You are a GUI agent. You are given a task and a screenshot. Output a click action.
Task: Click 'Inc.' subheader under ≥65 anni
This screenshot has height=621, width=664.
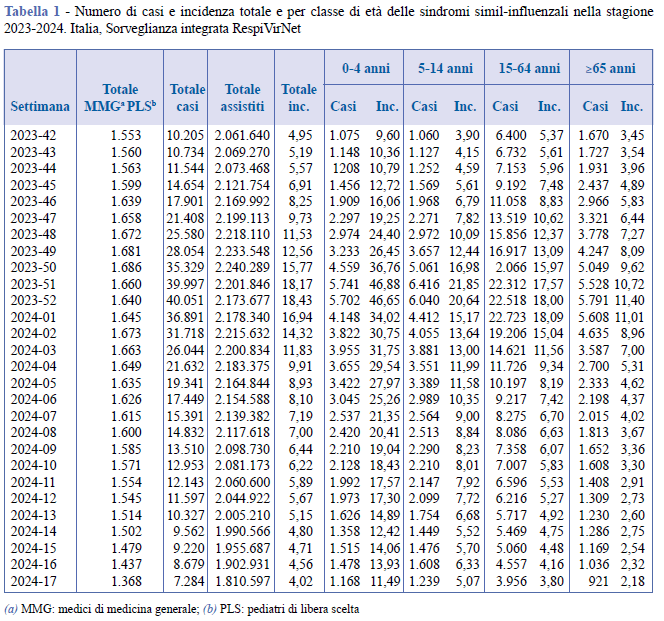[x=632, y=106]
